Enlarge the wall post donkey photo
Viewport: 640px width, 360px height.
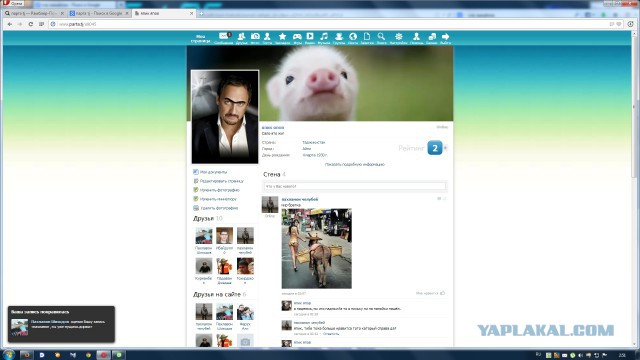pos(316,248)
